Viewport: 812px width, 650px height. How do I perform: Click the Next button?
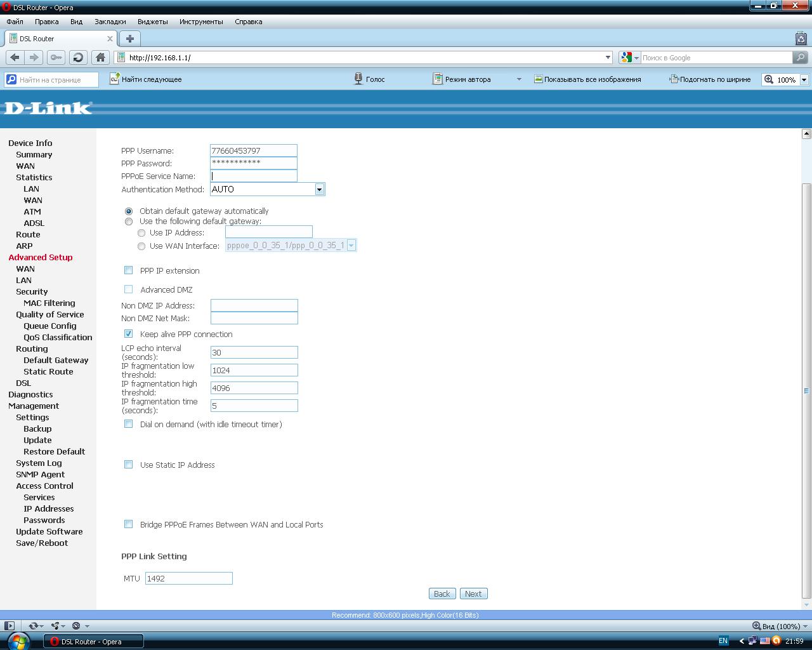coord(473,594)
